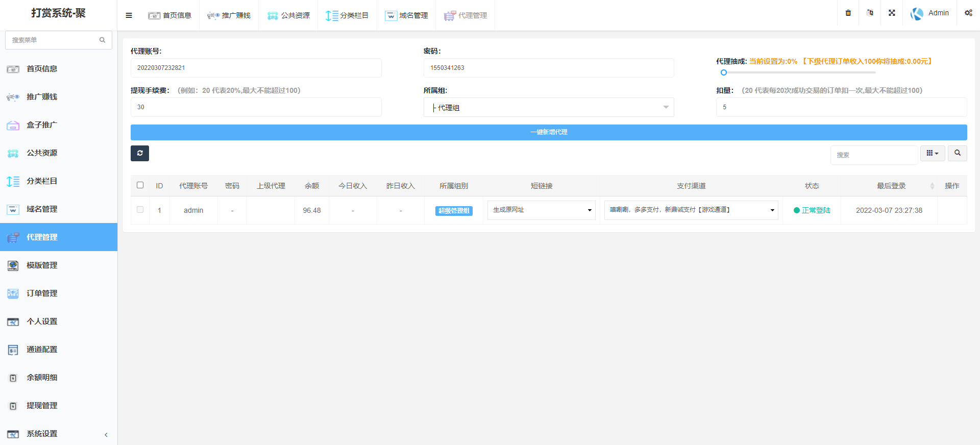Expand the 生成原网址 short link dropdown
This screenshot has width=980, height=445.
point(541,210)
